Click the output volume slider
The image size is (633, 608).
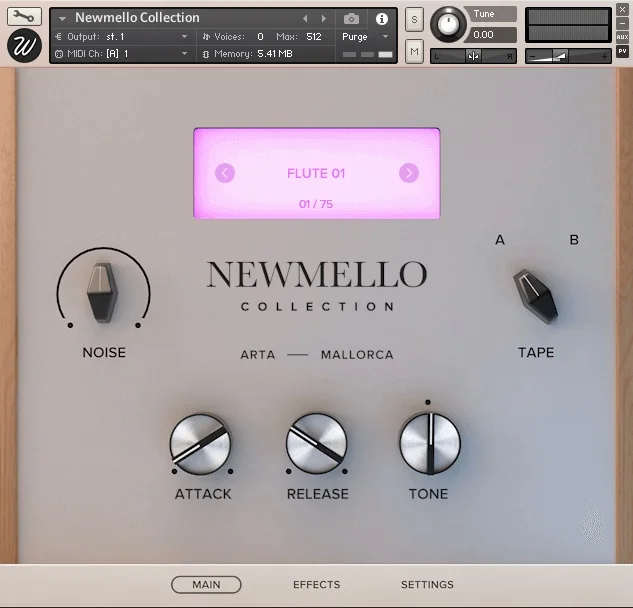pyautogui.click(x=568, y=56)
